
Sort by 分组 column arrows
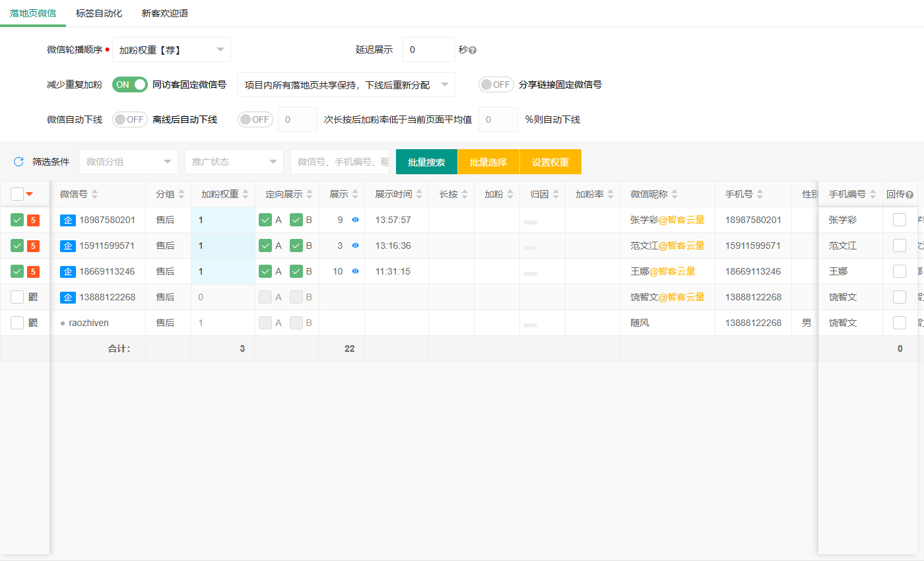181,194
